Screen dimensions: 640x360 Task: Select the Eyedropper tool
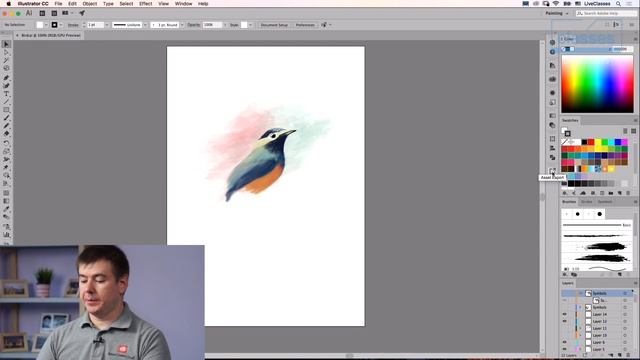[6, 209]
